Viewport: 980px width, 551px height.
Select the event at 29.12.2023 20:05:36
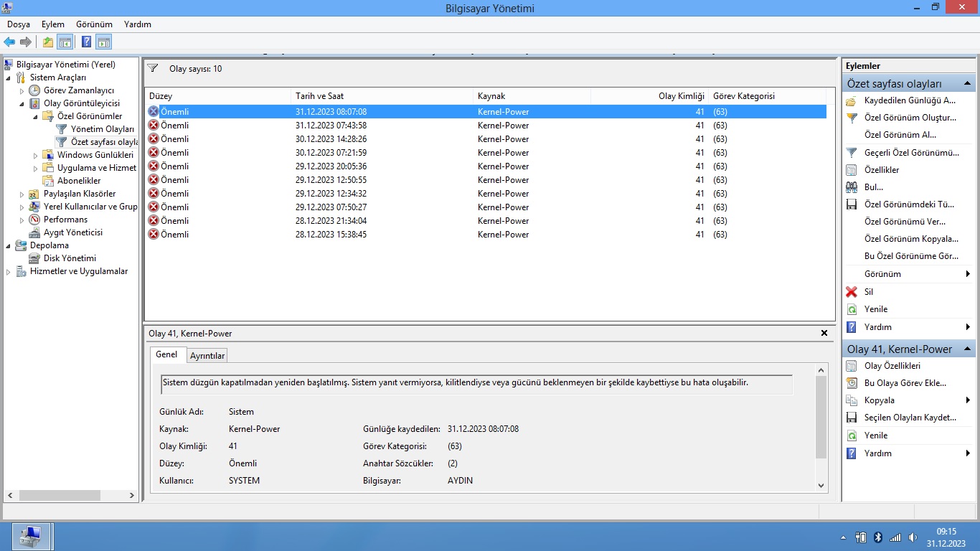[485, 166]
